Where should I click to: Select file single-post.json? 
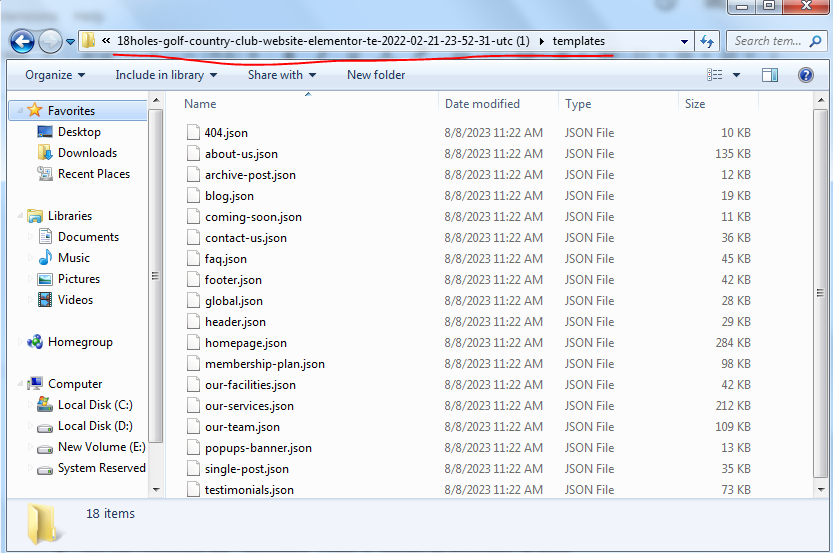(x=247, y=469)
